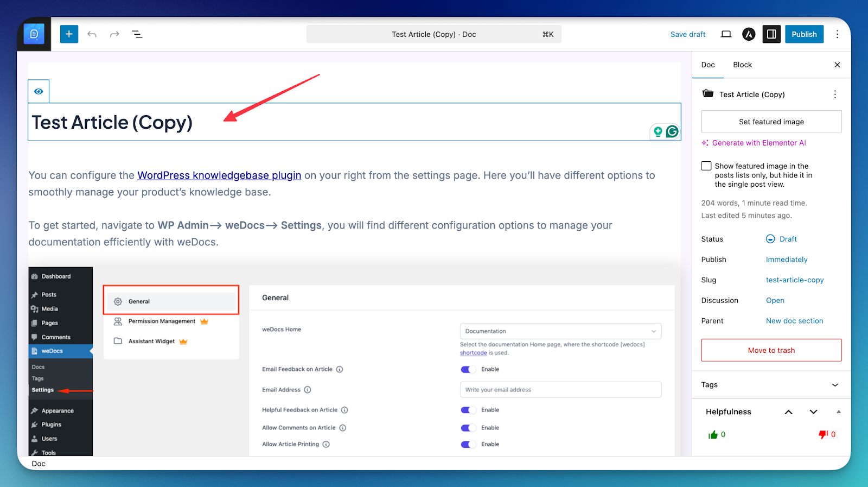Toggle the settings sidebar panel icon
The height and width of the screenshot is (487, 868).
771,34
